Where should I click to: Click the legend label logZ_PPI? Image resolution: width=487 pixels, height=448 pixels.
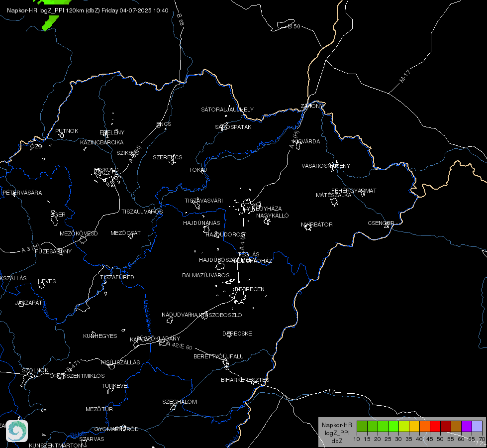pos(337,433)
